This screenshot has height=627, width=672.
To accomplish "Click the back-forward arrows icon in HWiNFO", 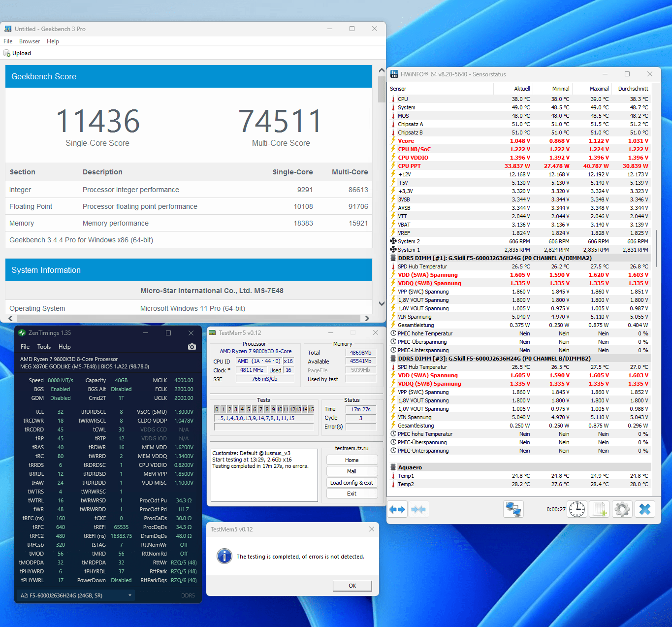I will click(x=397, y=509).
